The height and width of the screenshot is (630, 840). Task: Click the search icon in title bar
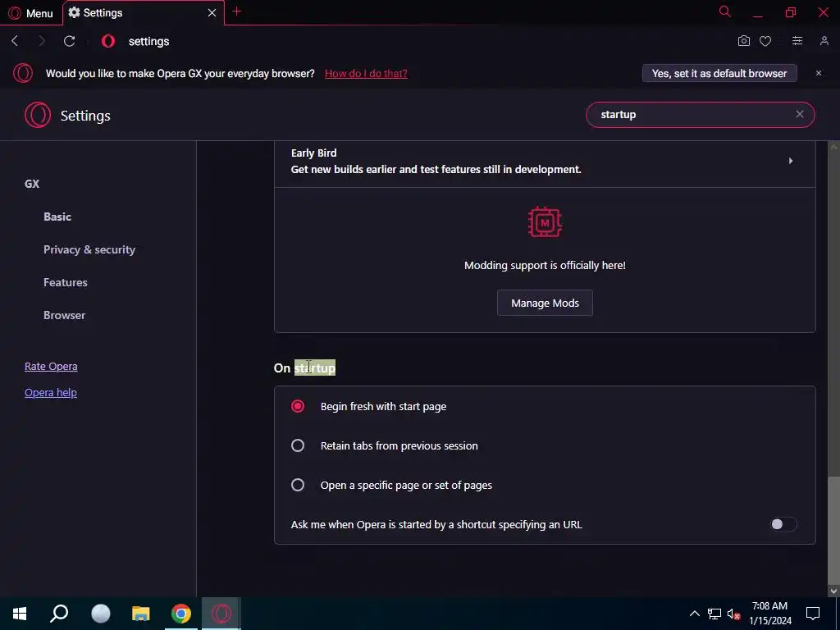(725, 11)
